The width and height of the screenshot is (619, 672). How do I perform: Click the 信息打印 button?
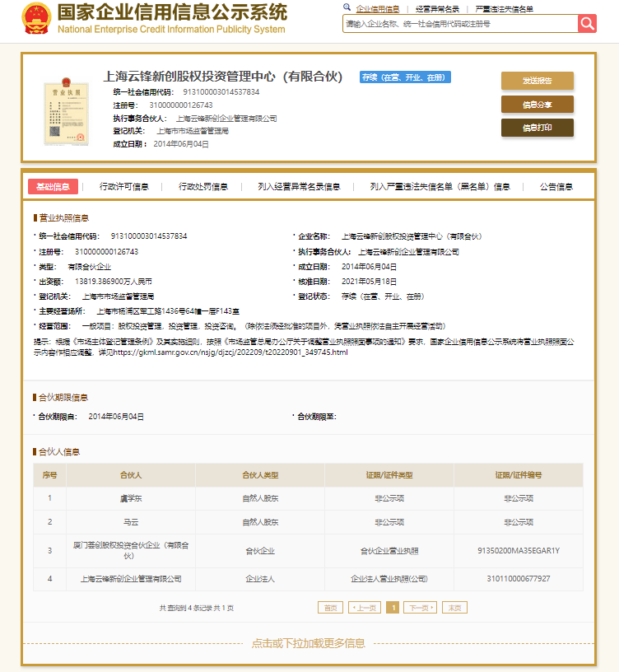click(x=538, y=128)
